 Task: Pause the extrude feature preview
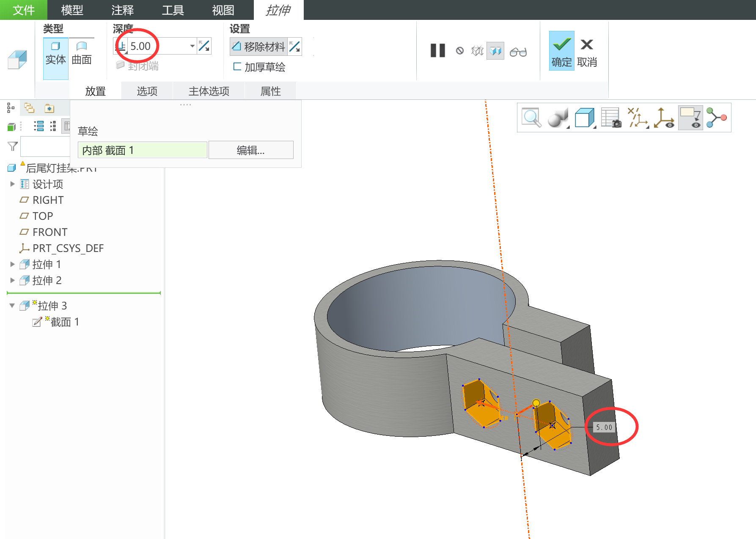[x=437, y=51]
